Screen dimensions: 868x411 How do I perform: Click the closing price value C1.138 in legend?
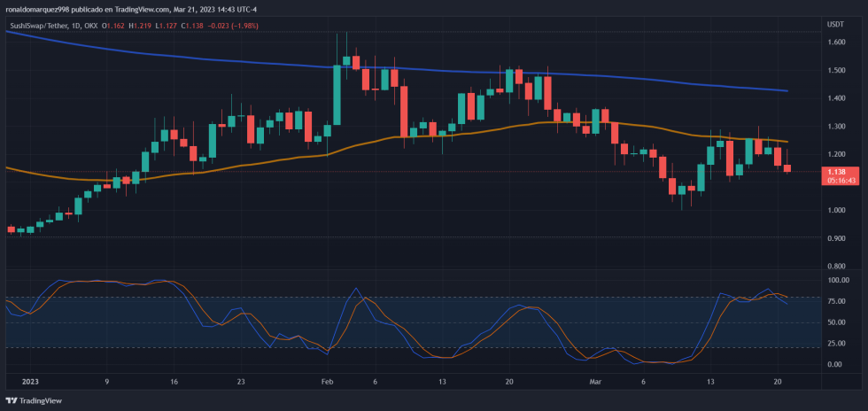pos(195,26)
